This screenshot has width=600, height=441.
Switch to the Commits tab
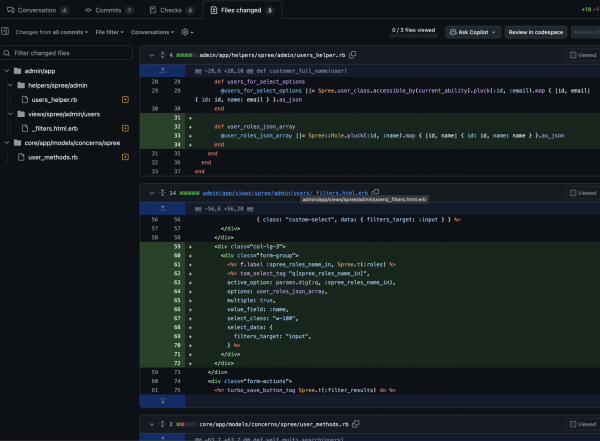[109, 10]
